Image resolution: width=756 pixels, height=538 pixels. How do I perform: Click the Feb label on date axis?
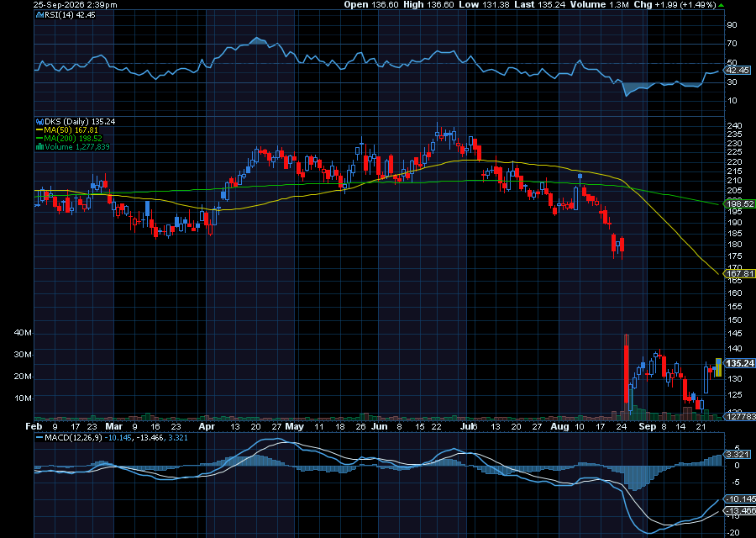34,426
